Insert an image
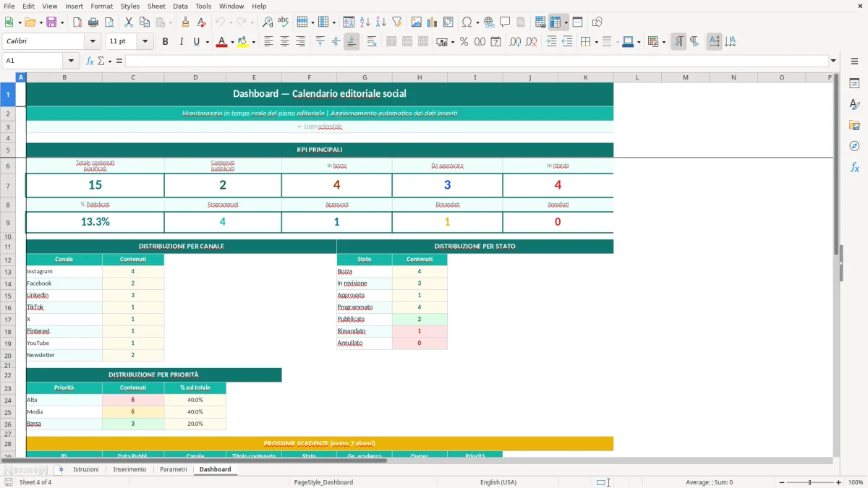The height and width of the screenshot is (488, 868). [417, 22]
